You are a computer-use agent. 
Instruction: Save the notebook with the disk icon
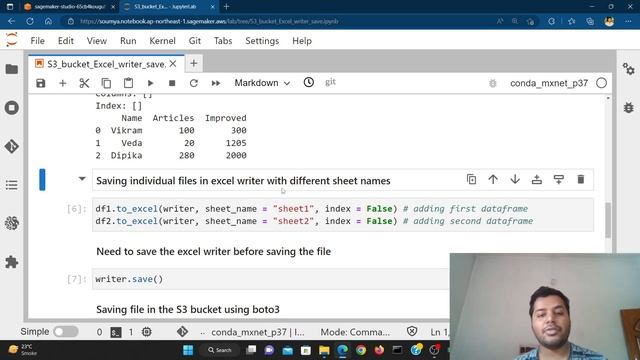coord(40,83)
